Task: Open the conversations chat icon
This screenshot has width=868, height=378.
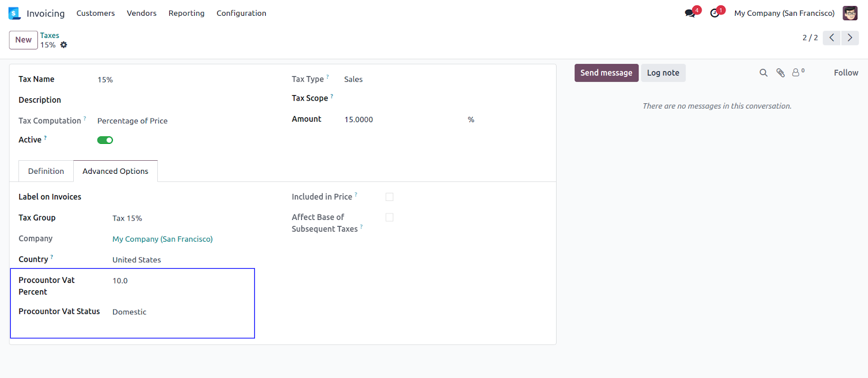Action: point(690,13)
